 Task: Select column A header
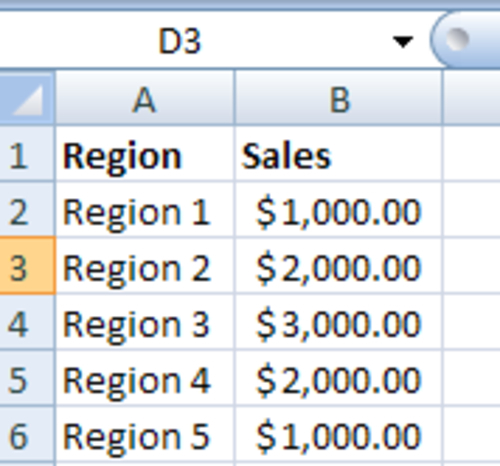pyautogui.click(x=145, y=99)
